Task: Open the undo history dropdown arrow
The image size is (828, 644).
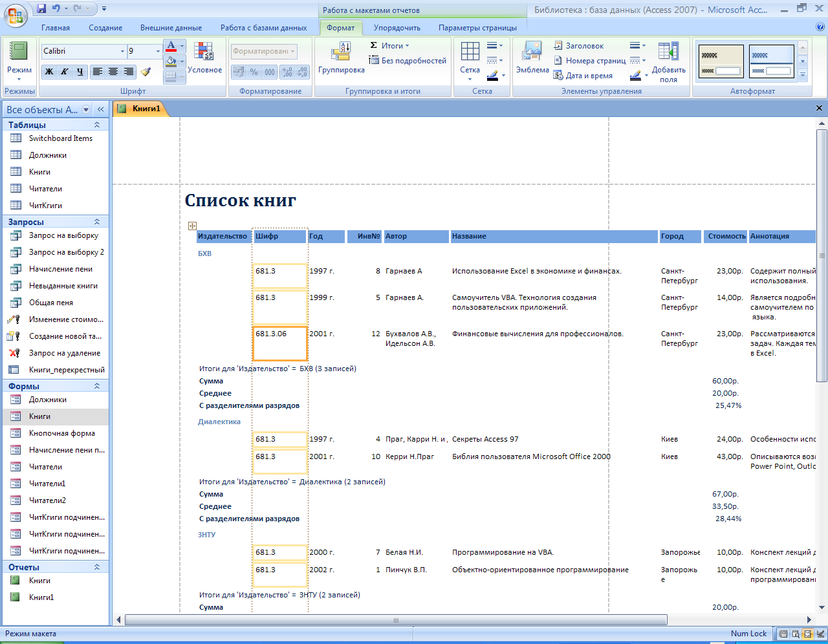Action: tap(67, 8)
